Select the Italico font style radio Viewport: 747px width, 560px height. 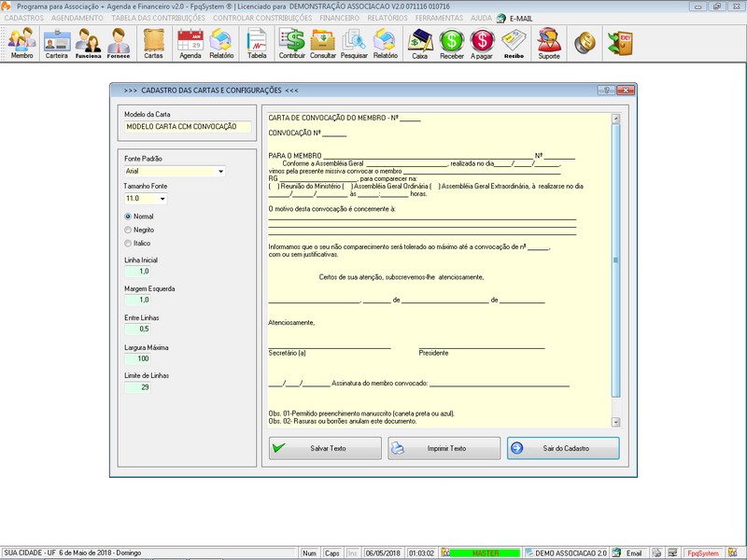tap(128, 243)
